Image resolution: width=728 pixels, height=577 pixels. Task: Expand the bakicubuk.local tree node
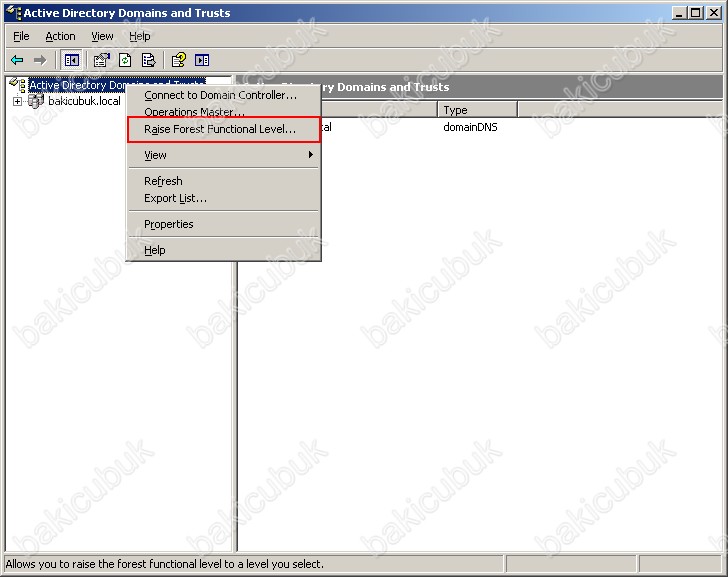click(17, 101)
